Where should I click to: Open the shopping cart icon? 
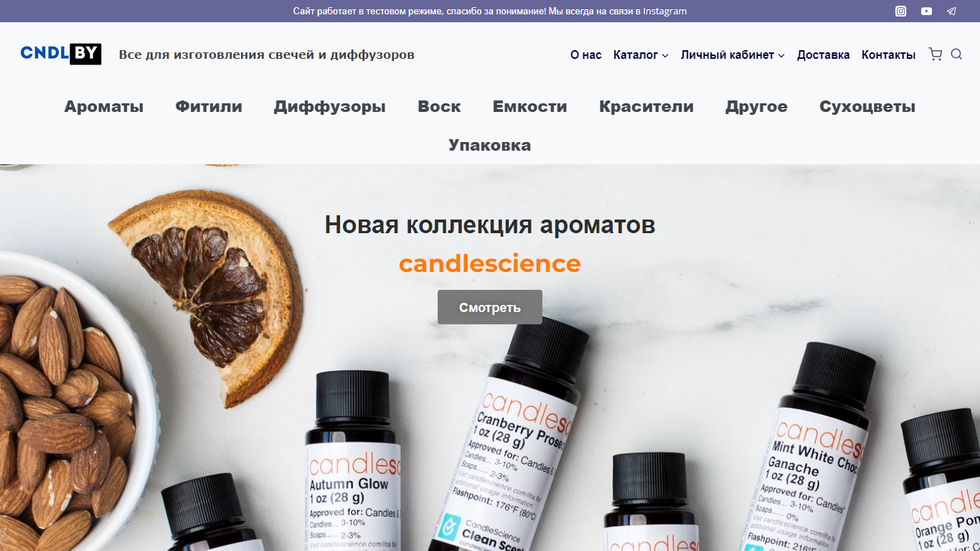935,55
